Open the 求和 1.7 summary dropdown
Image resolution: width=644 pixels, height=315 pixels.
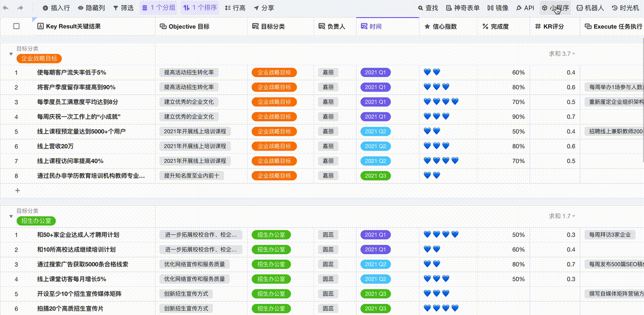pyautogui.click(x=562, y=216)
